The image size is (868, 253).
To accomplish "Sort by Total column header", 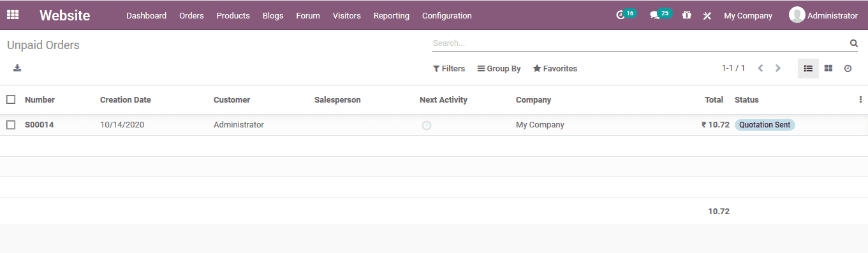I will (714, 99).
